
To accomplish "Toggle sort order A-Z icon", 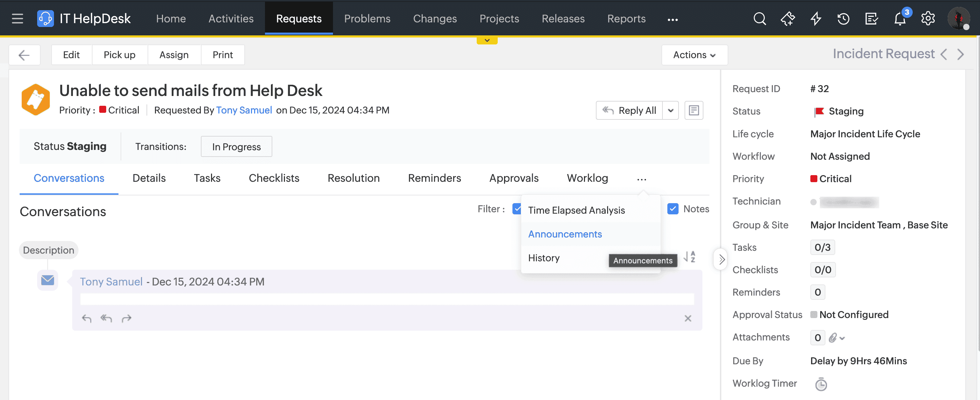I will (x=689, y=257).
